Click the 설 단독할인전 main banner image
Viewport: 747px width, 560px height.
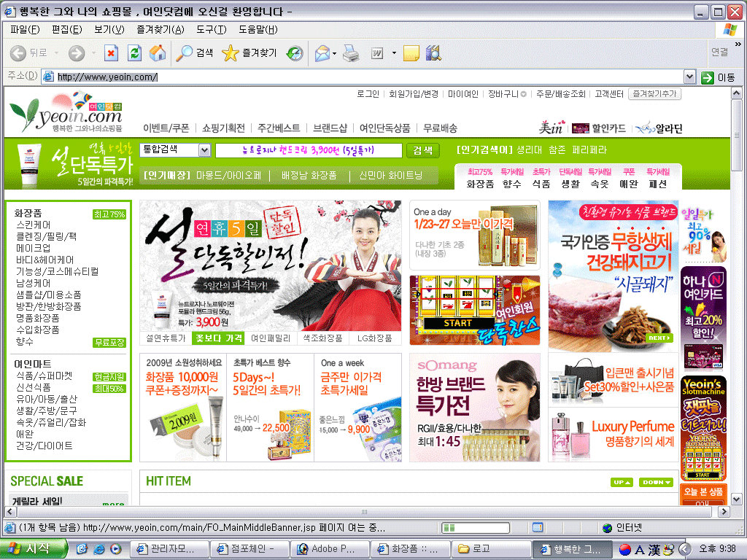click(270, 265)
